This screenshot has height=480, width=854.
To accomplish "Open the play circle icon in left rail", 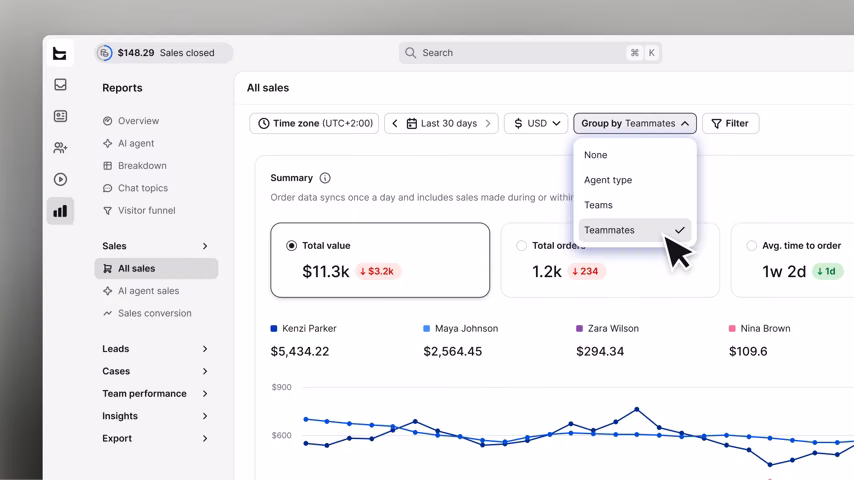I will coord(60,179).
